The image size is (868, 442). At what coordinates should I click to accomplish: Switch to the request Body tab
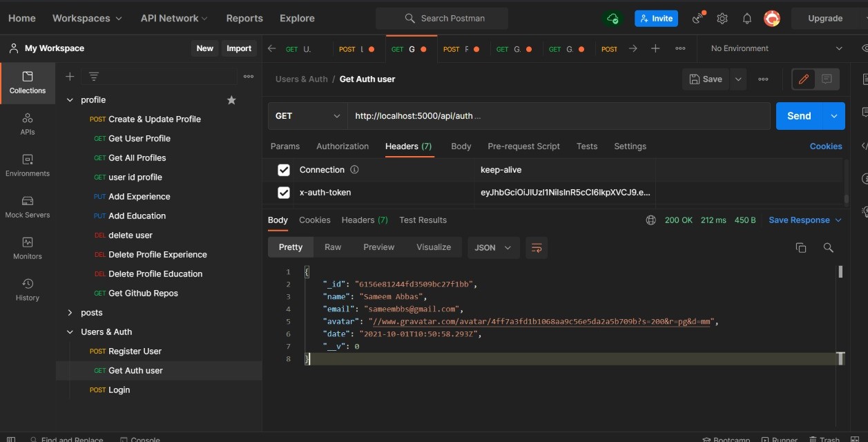461,146
